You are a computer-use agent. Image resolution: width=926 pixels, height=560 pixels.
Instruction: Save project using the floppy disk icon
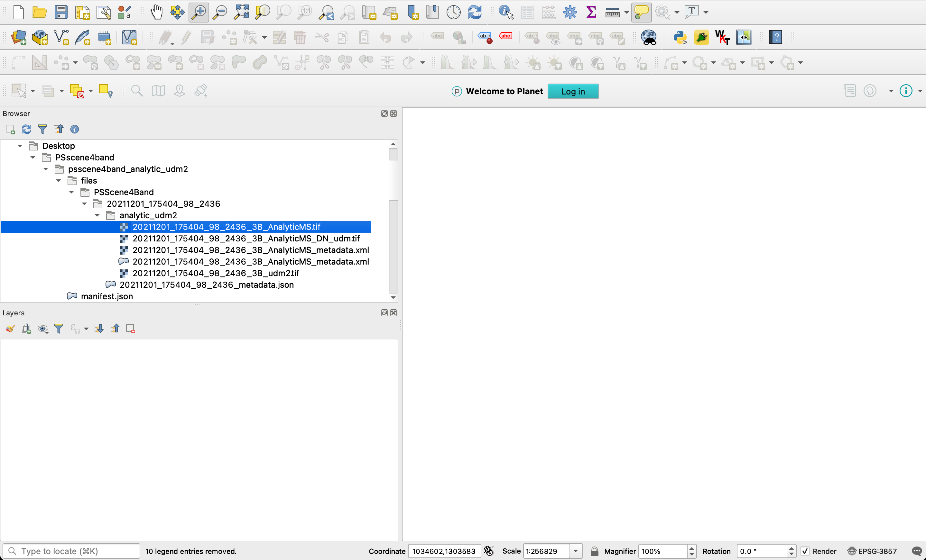60,12
